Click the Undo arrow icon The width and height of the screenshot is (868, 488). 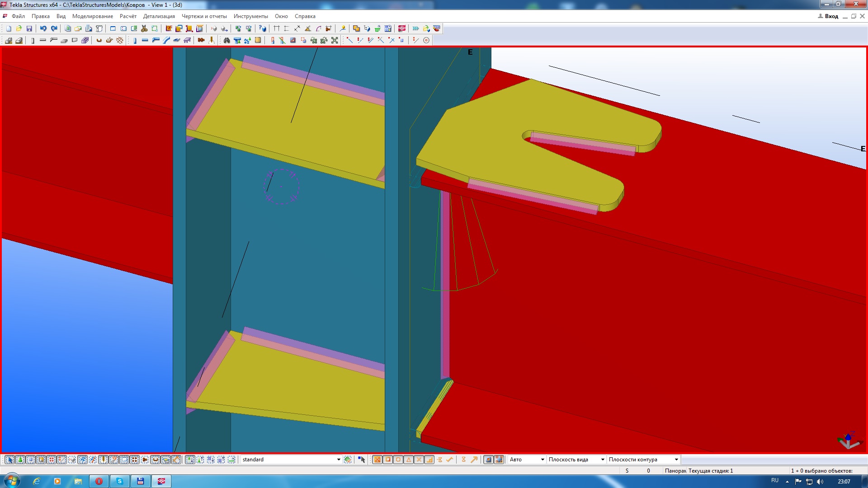(43, 28)
